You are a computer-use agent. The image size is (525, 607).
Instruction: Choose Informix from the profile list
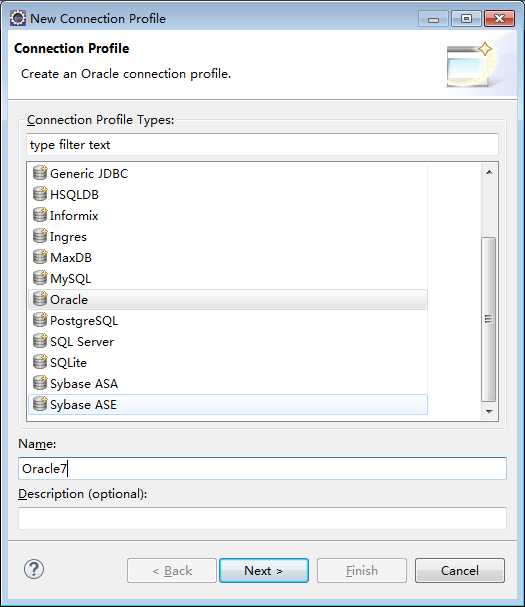click(228, 215)
